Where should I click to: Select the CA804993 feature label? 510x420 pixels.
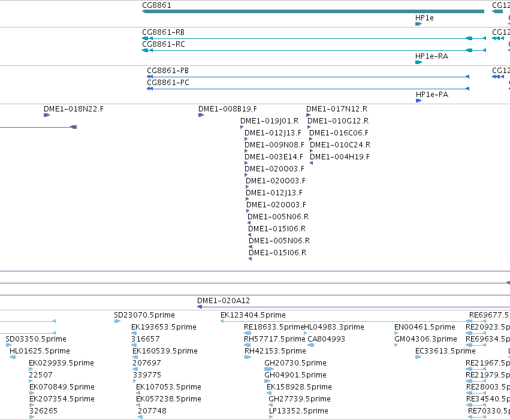pos(326,339)
